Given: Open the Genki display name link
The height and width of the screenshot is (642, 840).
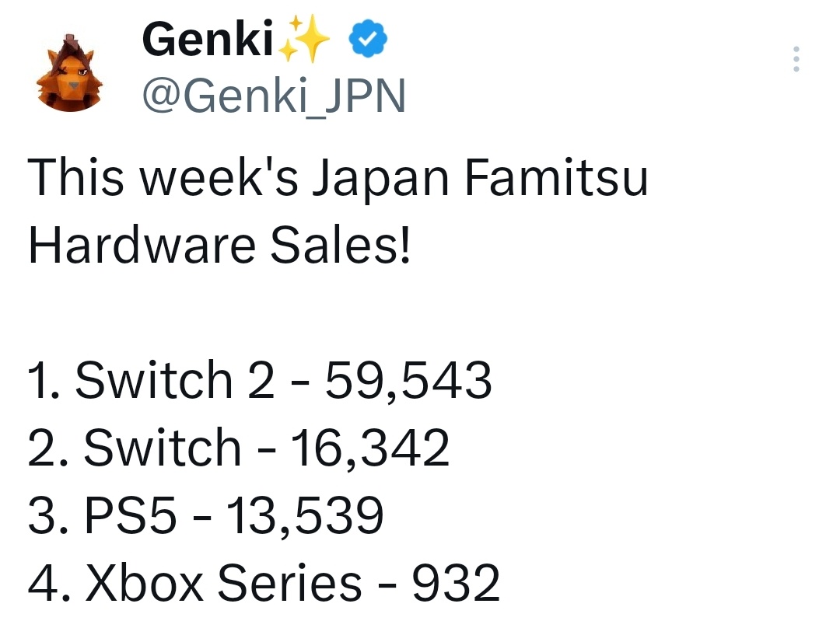Looking at the screenshot, I should pos(207,40).
